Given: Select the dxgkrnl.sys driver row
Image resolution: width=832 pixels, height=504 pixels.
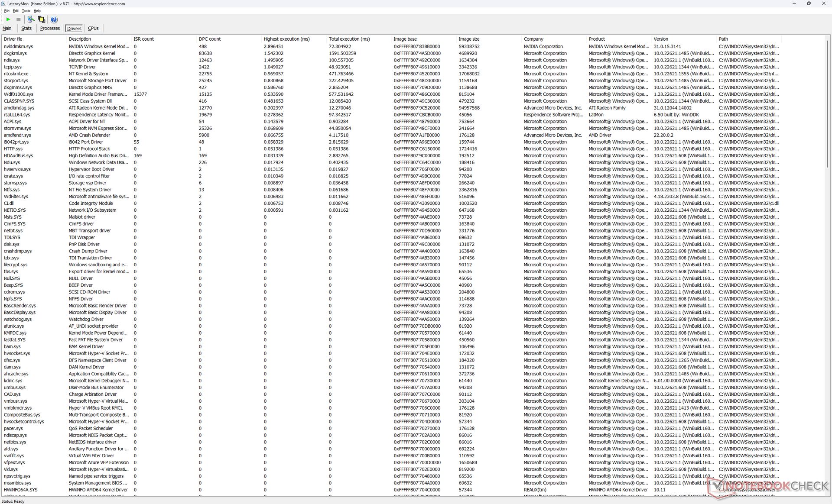Looking at the screenshot, I should [391, 53].
